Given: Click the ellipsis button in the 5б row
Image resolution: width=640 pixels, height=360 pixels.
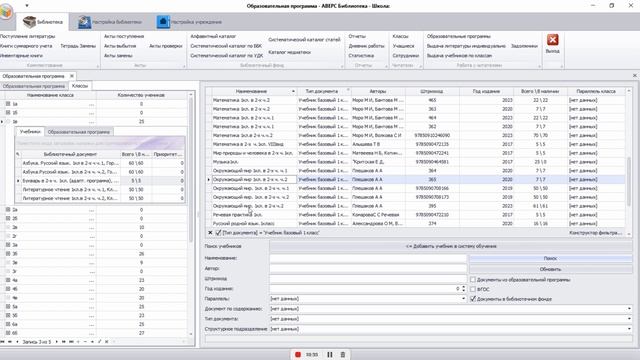Looking at the screenshot, I should click(91, 316).
